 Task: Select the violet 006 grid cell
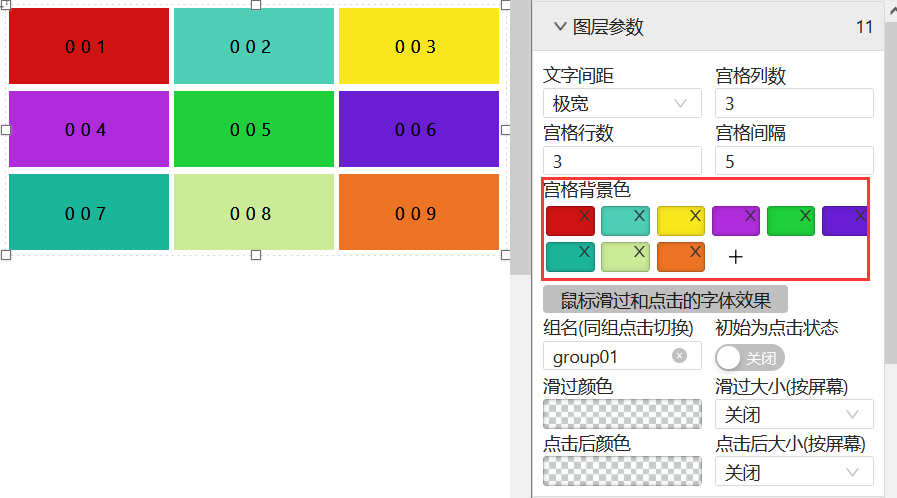coord(419,129)
